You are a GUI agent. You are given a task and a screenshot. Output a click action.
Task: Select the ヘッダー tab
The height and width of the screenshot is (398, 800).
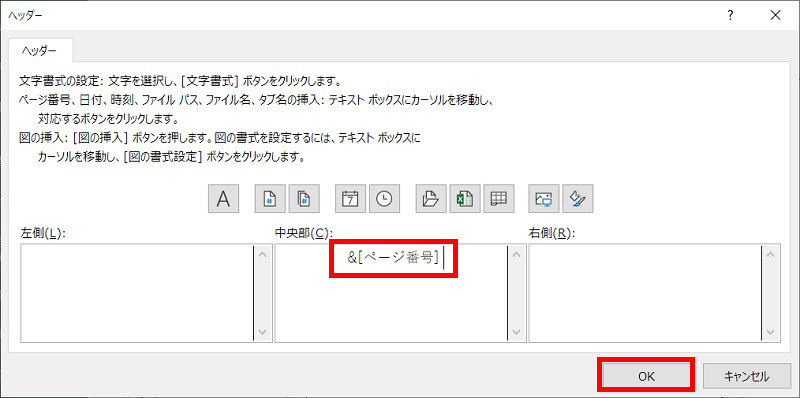click(40, 51)
